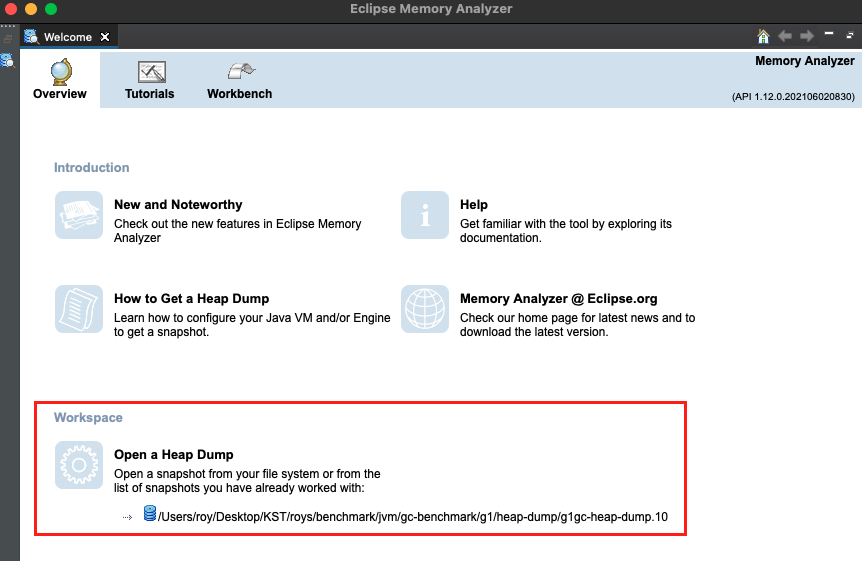Click the Welcome tab's magnifier icon
The image size is (862, 561).
point(31,36)
